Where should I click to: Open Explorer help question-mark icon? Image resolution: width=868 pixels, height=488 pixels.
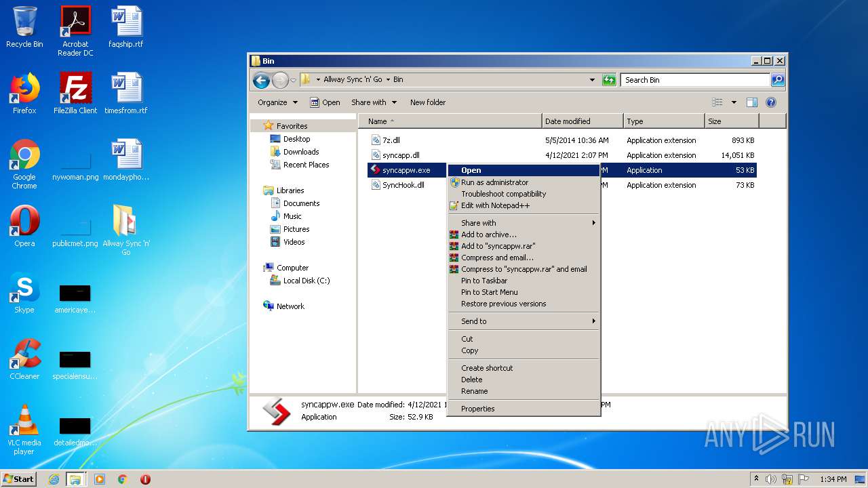point(770,102)
